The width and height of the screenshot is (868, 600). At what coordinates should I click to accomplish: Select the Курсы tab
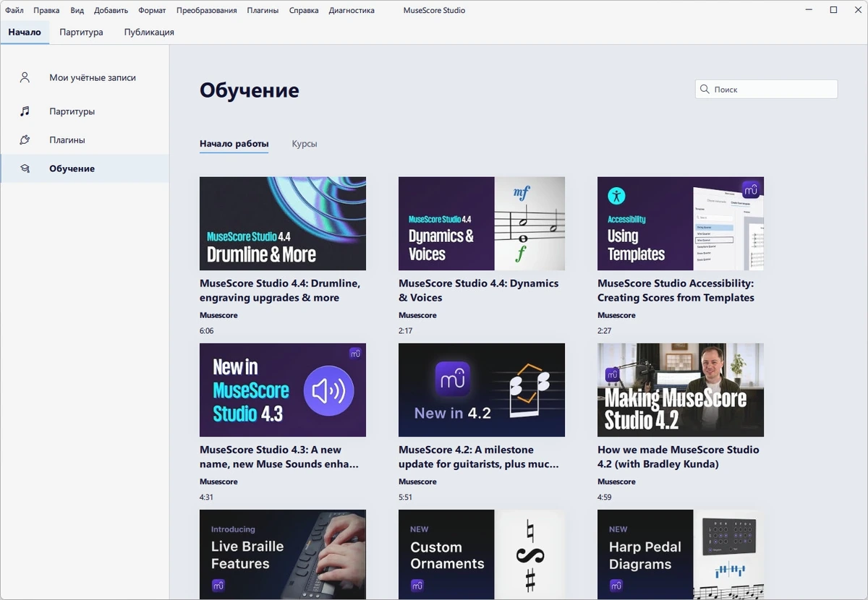pyautogui.click(x=305, y=144)
